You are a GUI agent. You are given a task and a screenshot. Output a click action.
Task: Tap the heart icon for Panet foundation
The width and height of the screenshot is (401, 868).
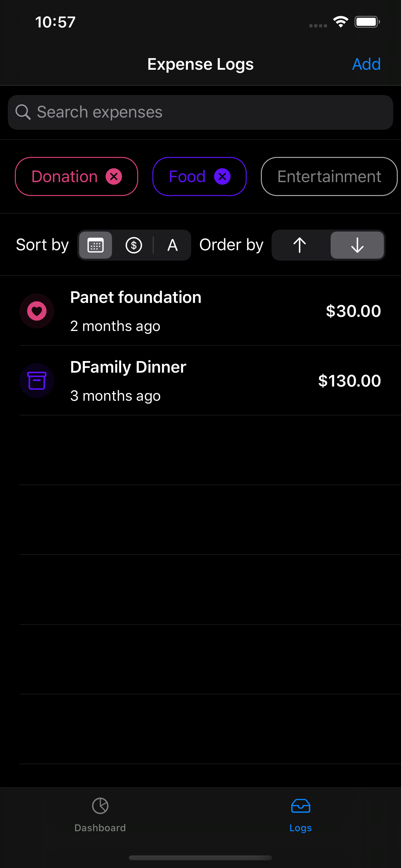(x=37, y=311)
